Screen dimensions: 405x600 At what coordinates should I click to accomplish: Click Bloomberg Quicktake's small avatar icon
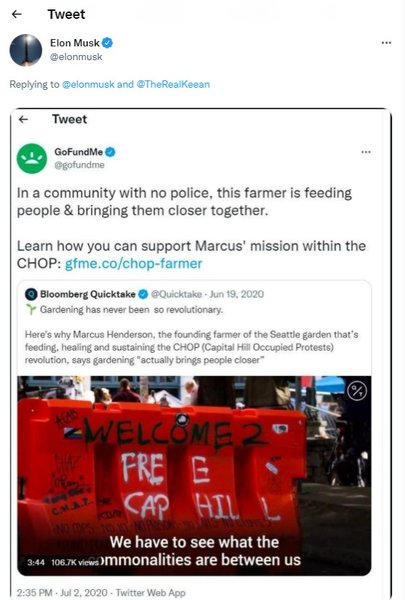(31, 294)
